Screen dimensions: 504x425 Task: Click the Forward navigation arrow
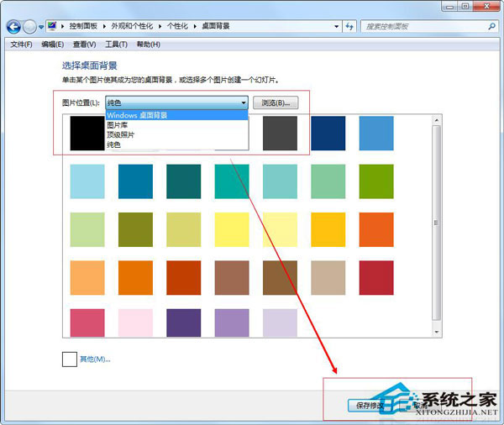30,27
